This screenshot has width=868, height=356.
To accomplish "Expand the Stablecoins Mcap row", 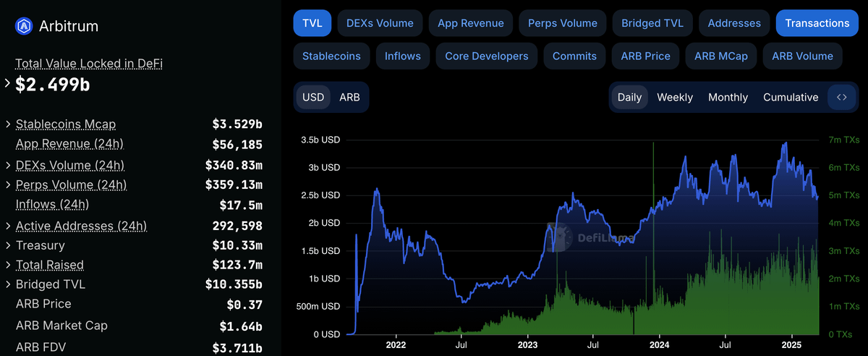I will [7, 124].
